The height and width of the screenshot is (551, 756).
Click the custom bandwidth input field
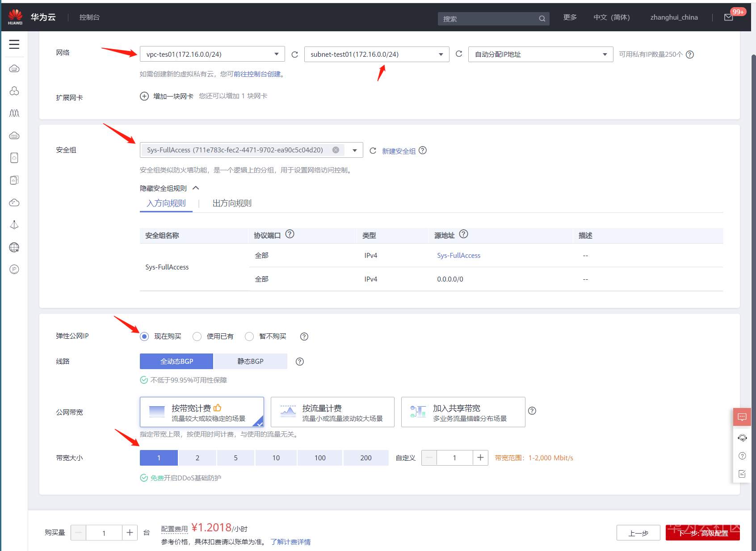454,458
